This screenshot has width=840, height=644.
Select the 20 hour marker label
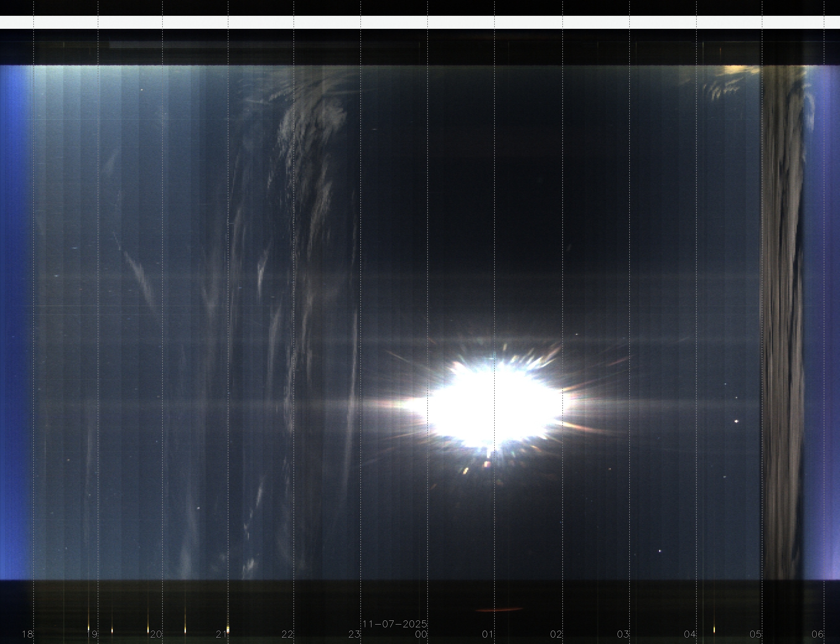point(156,634)
